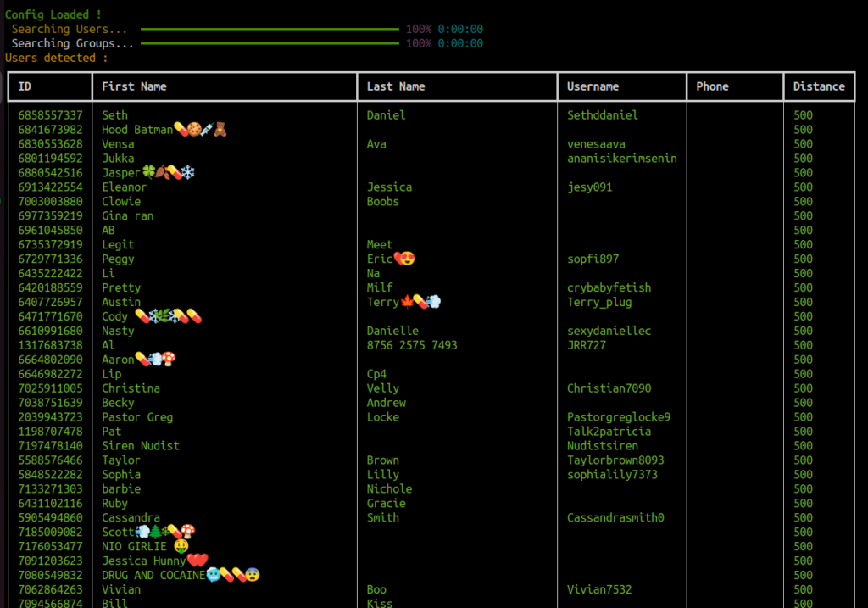This screenshot has height=608, width=868.
Task: Click username Pastorgreglocke9
Action: pos(618,417)
